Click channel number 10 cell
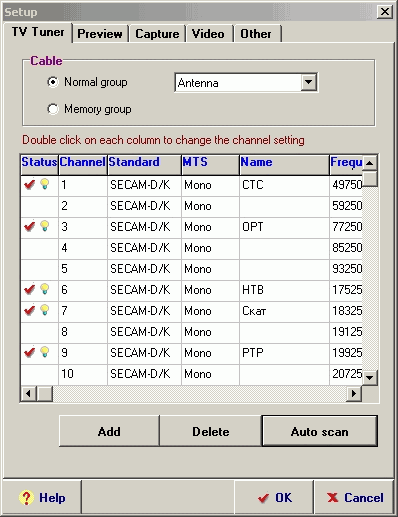The width and height of the screenshot is (398, 517). [83, 374]
